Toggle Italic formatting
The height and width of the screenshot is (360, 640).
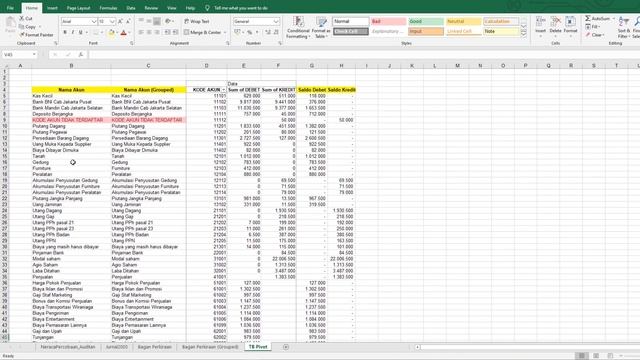73,32
